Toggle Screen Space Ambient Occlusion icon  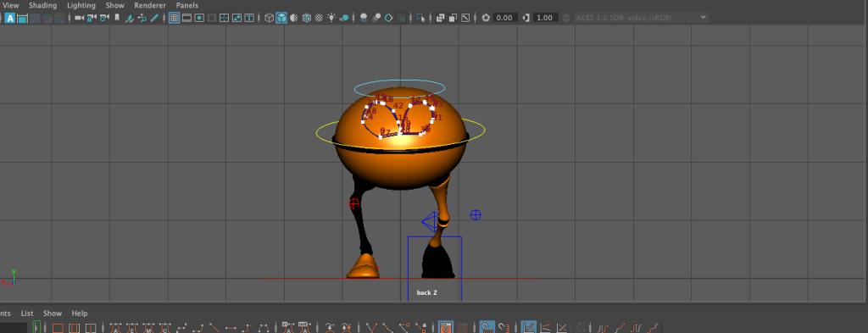coord(363,18)
